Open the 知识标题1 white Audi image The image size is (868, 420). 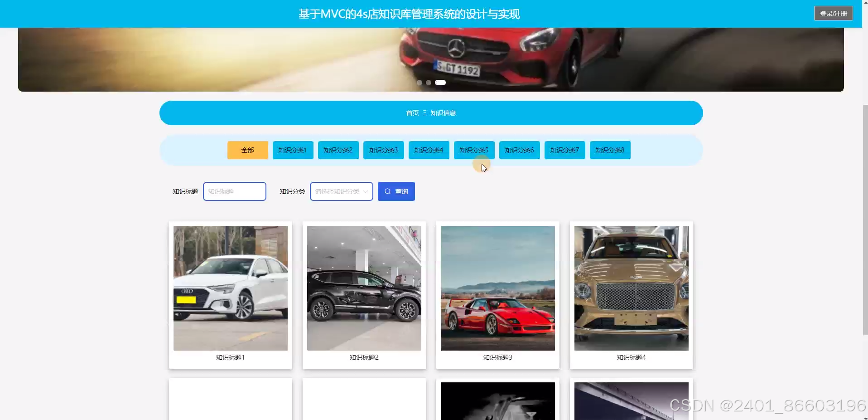(x=231, y=288)
